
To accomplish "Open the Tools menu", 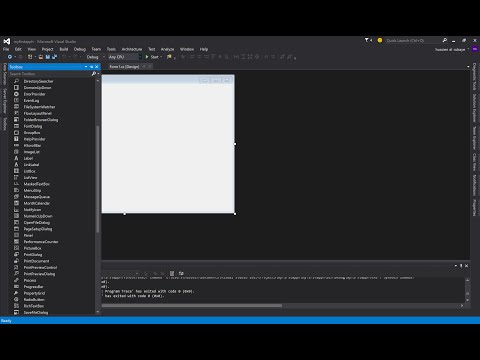I will (111, 49).
